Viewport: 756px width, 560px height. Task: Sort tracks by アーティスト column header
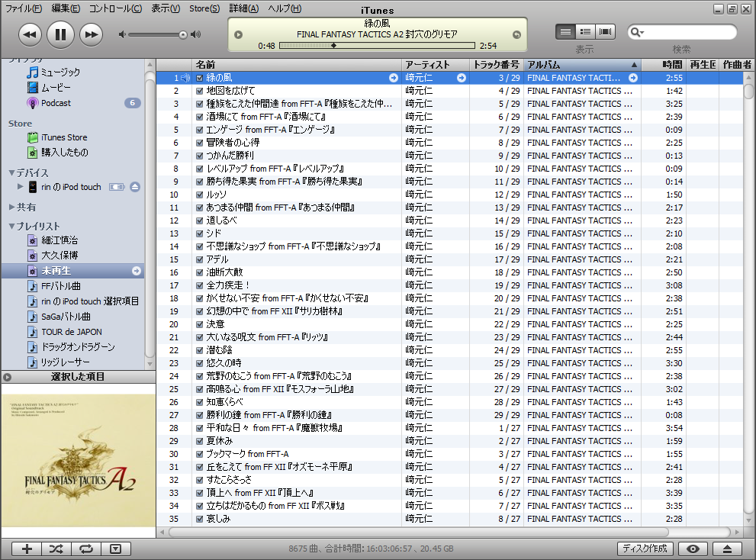pos(436,65)
